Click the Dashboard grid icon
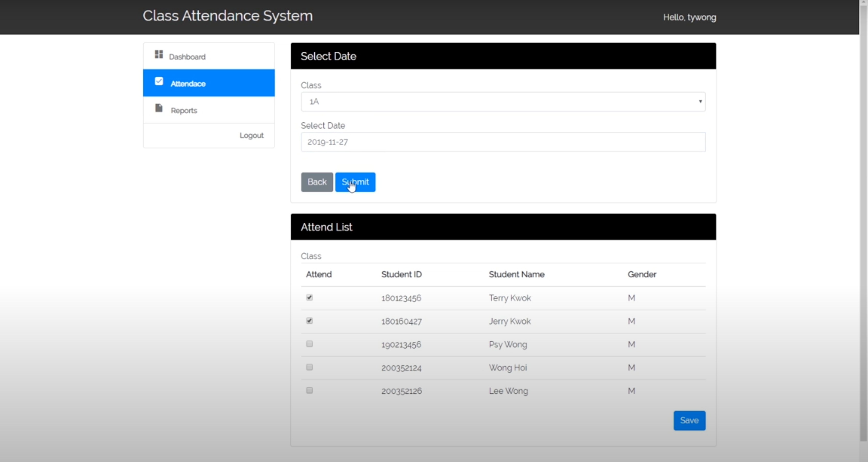The height and width of the screenshot is (462, 868). (159, 54)
